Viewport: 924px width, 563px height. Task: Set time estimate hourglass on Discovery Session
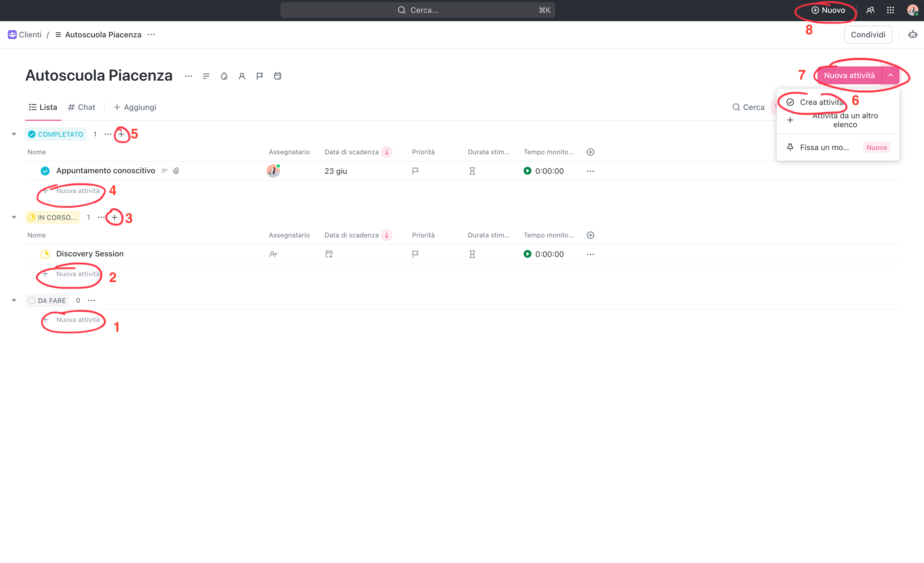coord(472,254)
